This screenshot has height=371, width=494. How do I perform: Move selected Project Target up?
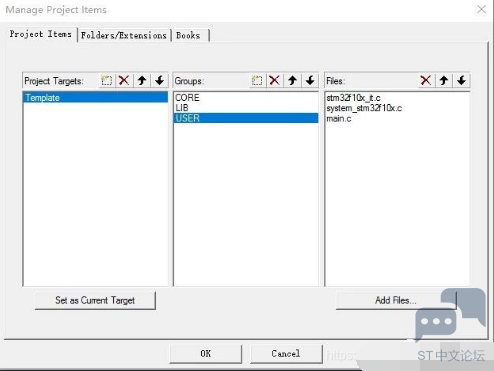coord(142,81)
